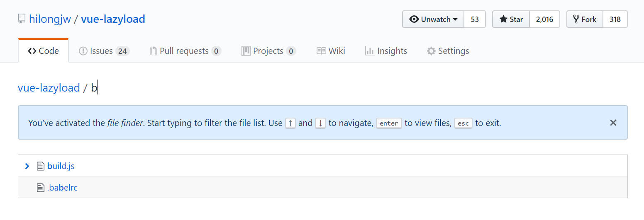Viewport: 644px width, 220px height.
Task: Open the build.js file
Action: 61,166
